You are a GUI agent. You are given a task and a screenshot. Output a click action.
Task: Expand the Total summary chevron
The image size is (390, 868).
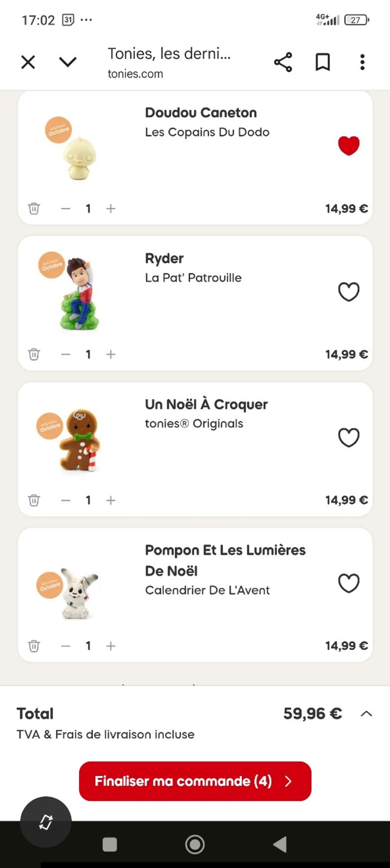point(366,713)
